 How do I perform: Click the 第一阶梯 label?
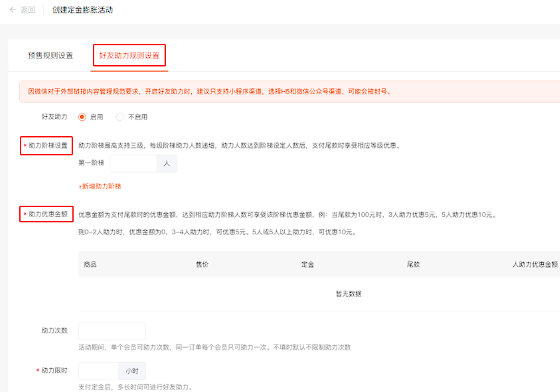tap(91, 163)
